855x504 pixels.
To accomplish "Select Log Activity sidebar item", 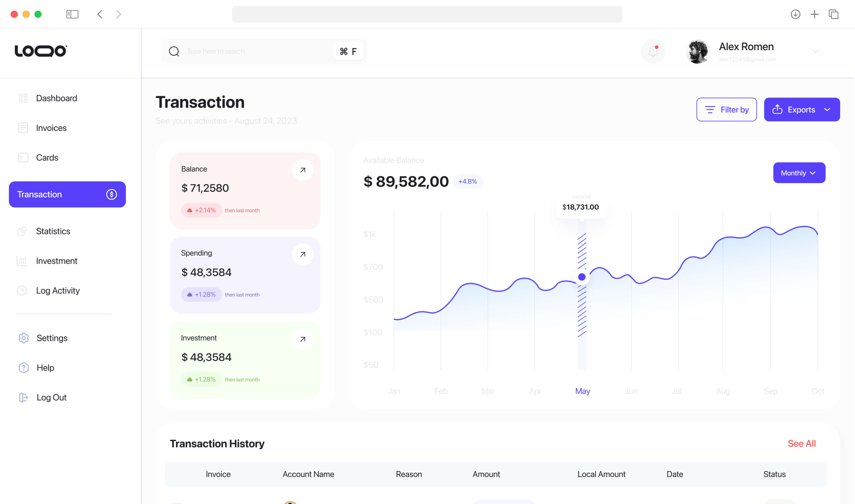I will point(58,291).
